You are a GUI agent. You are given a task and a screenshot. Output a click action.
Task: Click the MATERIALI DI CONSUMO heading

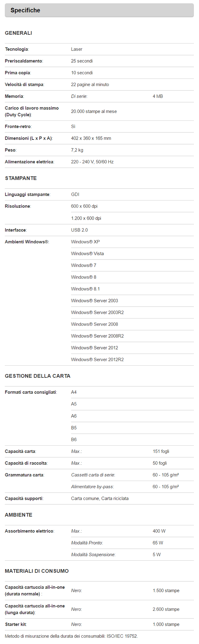[x=37, y=571]
